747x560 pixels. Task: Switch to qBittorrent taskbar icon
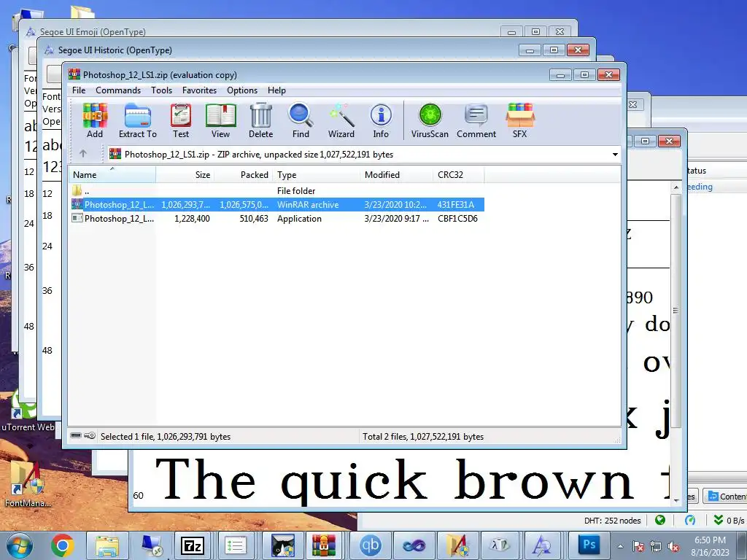370,545
